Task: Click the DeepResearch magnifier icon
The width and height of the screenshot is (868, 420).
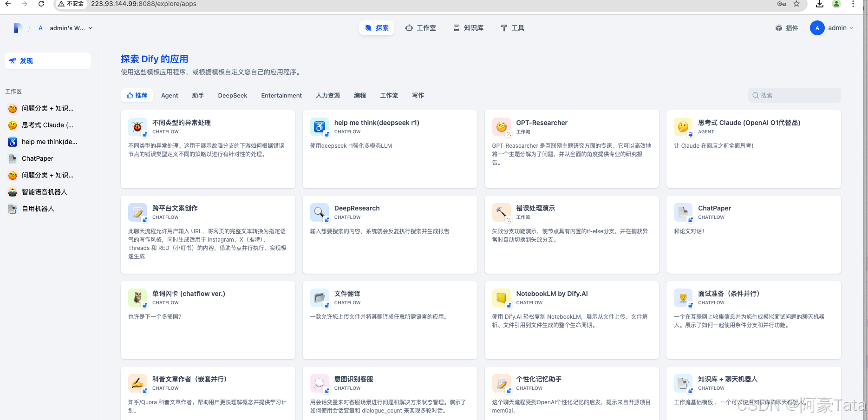Action: tap(320, 212)
